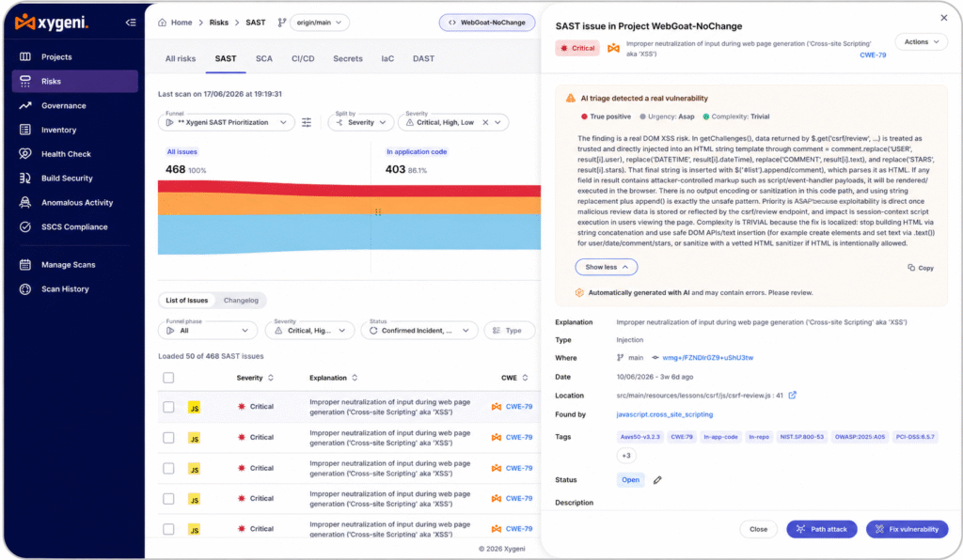Open source file via external link icon
Viewport: 963px width, 560px height.
(792, 396)
